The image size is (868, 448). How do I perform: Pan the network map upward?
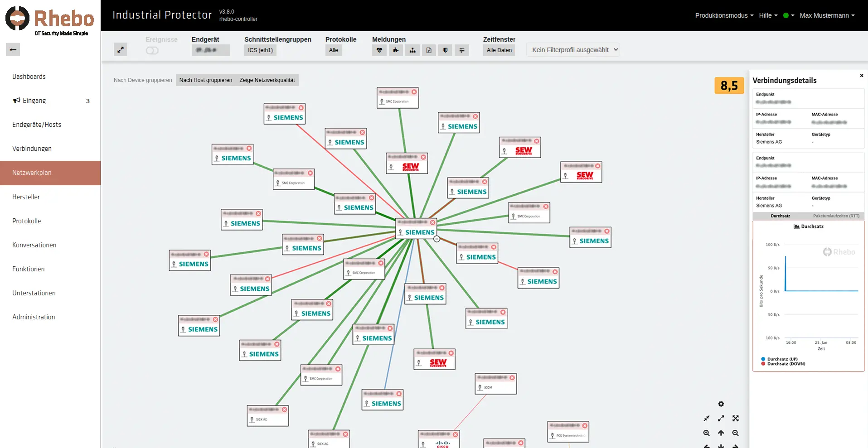coord(721,433)
